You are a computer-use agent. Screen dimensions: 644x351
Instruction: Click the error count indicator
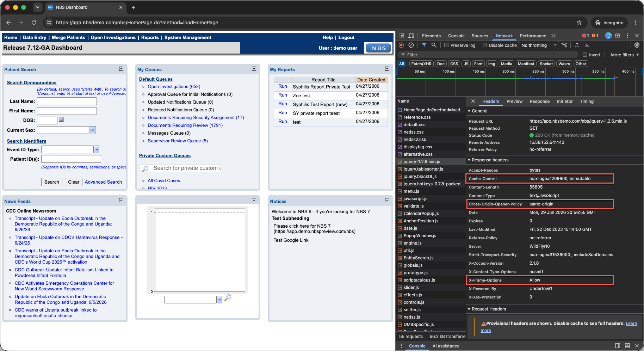[586, 36]
